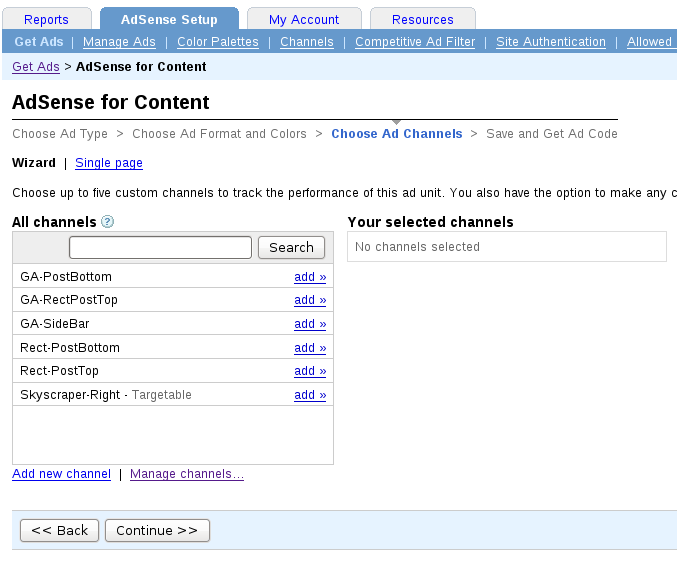Switch to Single page view
The height and width of the screenshot is (561, 677).
coord(109,163)
